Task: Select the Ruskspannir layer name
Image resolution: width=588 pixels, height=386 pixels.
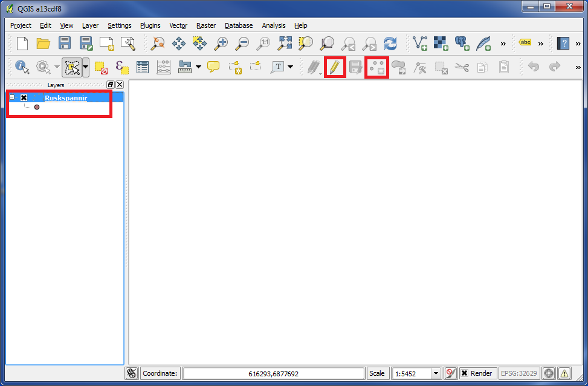Action: point(66,98)
